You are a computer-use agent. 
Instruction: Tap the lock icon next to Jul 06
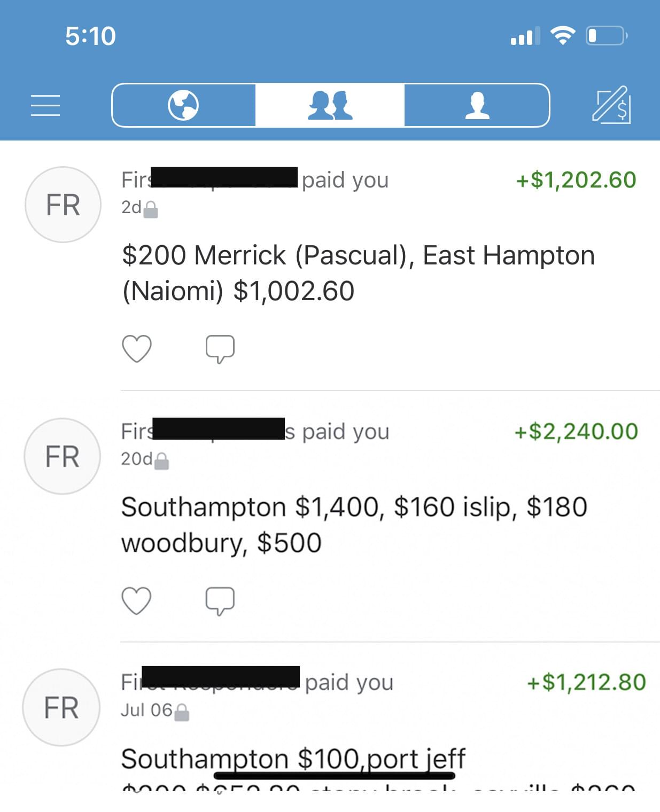point(182,712)
